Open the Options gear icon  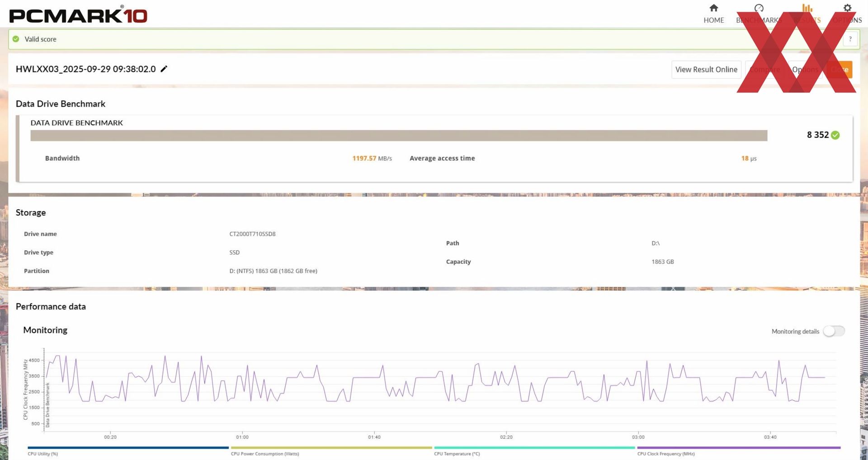[x=847, y=8]
